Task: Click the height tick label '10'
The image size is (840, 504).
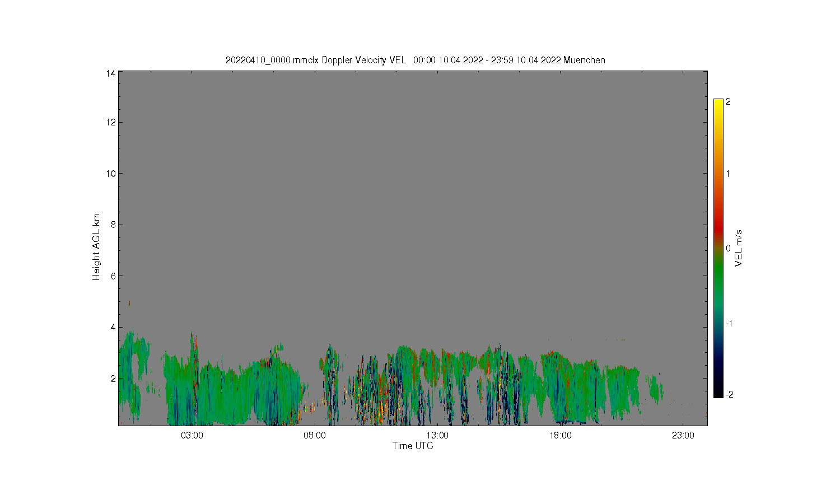Action: 110,174
